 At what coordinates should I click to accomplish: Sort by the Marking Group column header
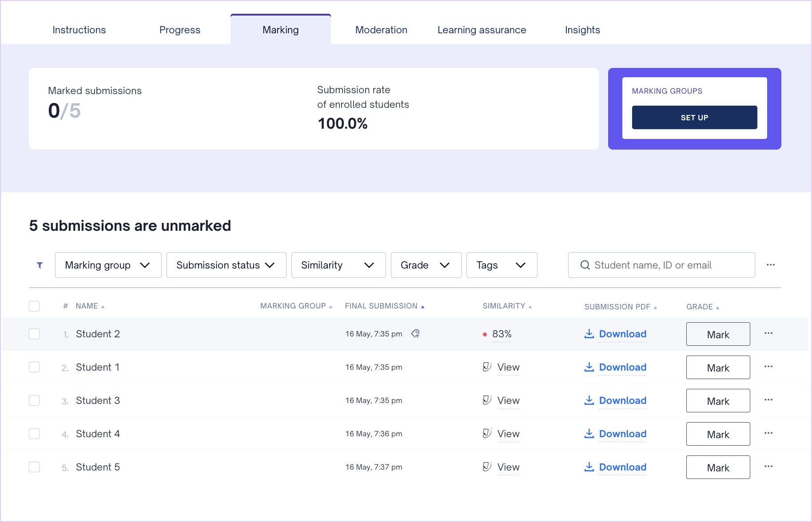point(296,306)
